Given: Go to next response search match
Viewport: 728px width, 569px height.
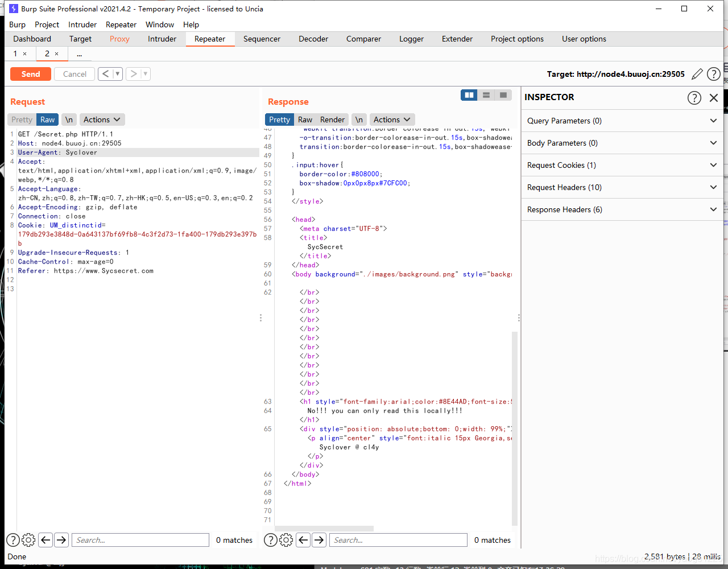Looking at the screenshot, I should pyautogui.click(x=319, y=540).
